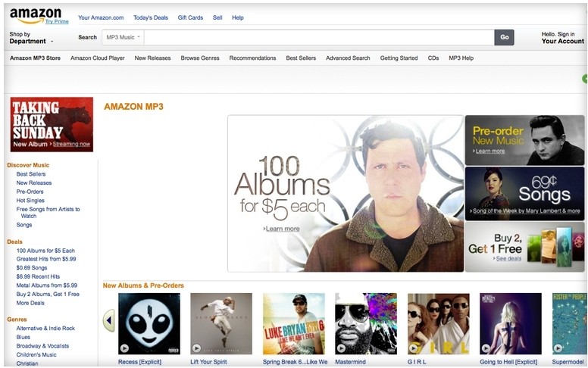The height and width of the screenshot is (368, 588).
Task: Click the left carousel arrow for New Albums
Action: 109,320
